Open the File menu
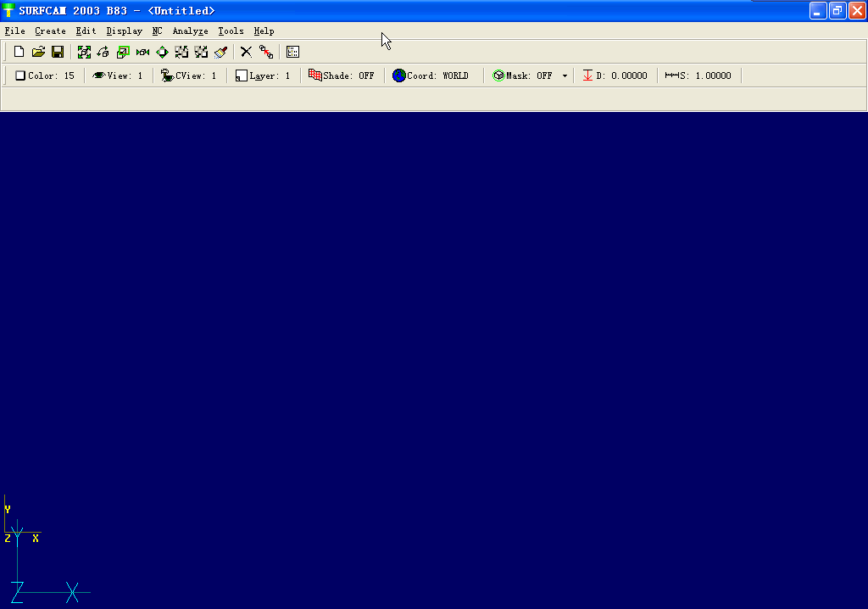 (15, 31)
